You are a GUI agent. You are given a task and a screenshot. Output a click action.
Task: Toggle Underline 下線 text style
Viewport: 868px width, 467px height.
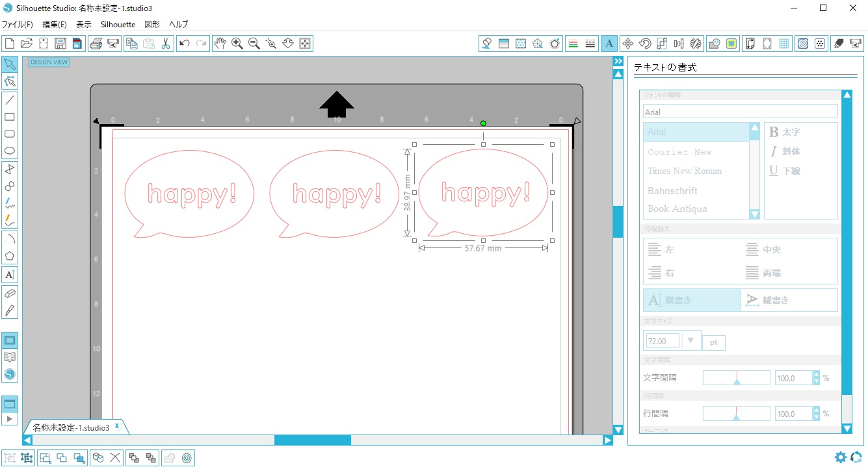click(x=785, y=171)
